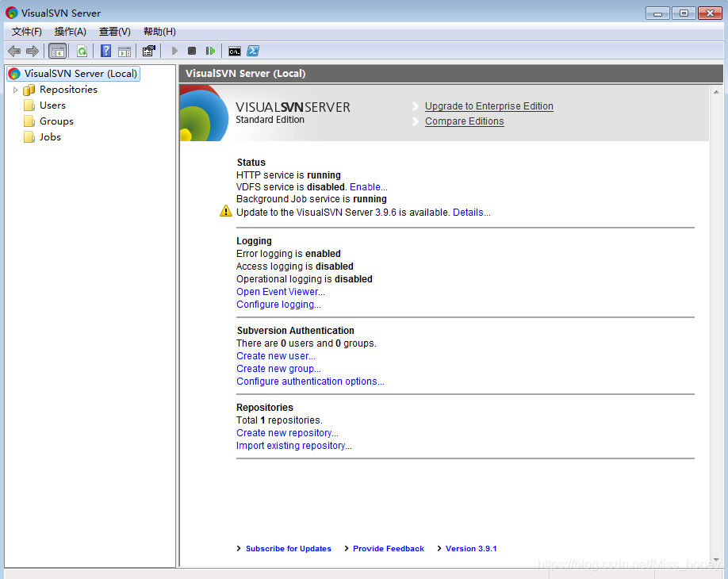Maximize the VisualSVN Server window
Viewport: 728px width, 579px height.
[684, 13]
